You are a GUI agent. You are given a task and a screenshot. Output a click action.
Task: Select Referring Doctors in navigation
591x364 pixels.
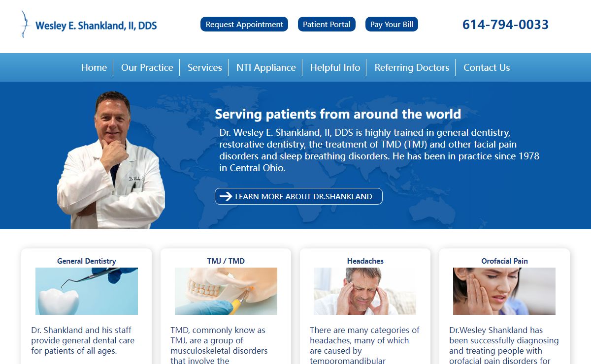[x=412, y=67]
